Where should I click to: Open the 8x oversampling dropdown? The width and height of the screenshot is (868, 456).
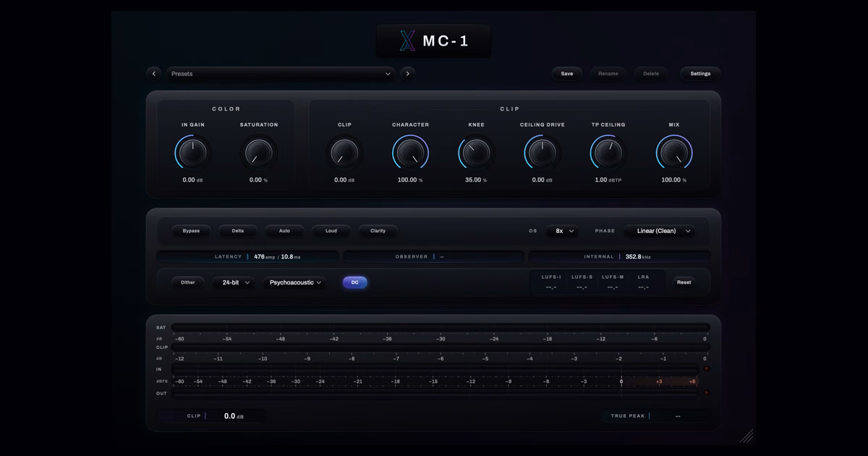pyautogui.click(x=562, y=231)
